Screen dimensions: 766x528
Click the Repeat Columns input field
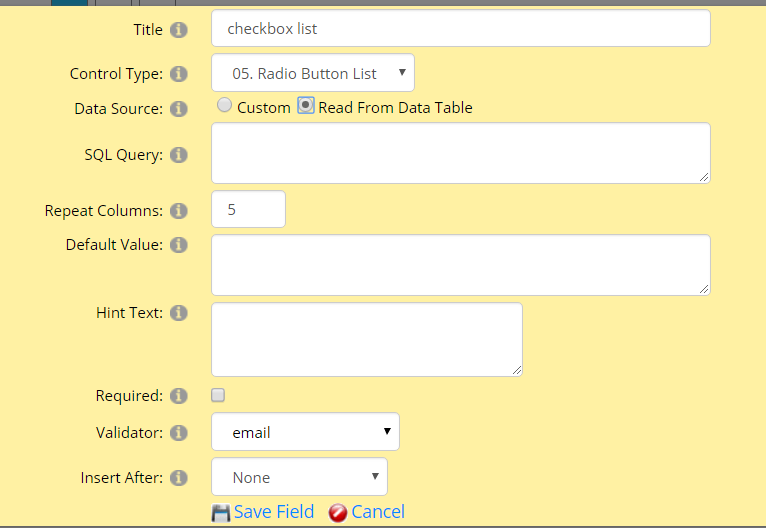(x=248, y=209)
